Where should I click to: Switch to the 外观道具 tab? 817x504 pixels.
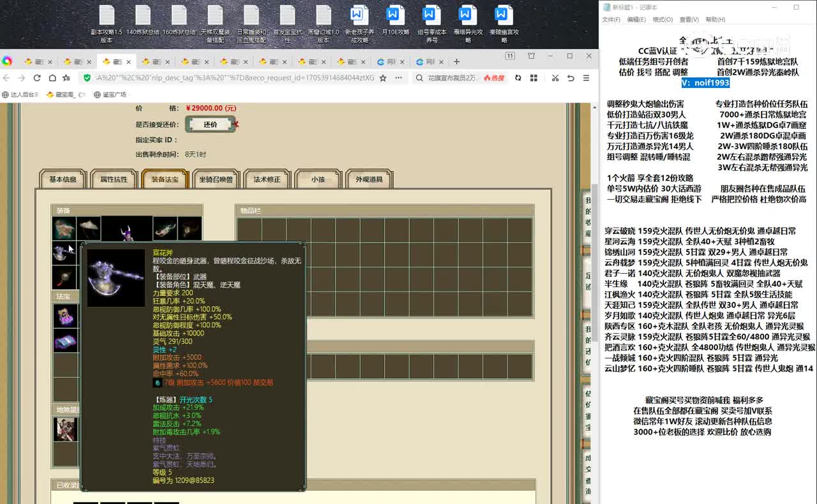pos(369,179)
